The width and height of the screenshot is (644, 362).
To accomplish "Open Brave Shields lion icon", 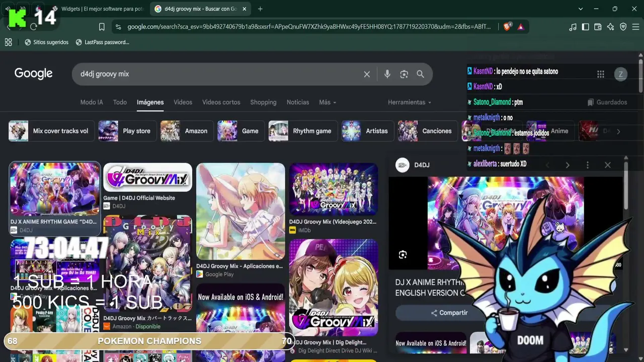I will 507,27.
